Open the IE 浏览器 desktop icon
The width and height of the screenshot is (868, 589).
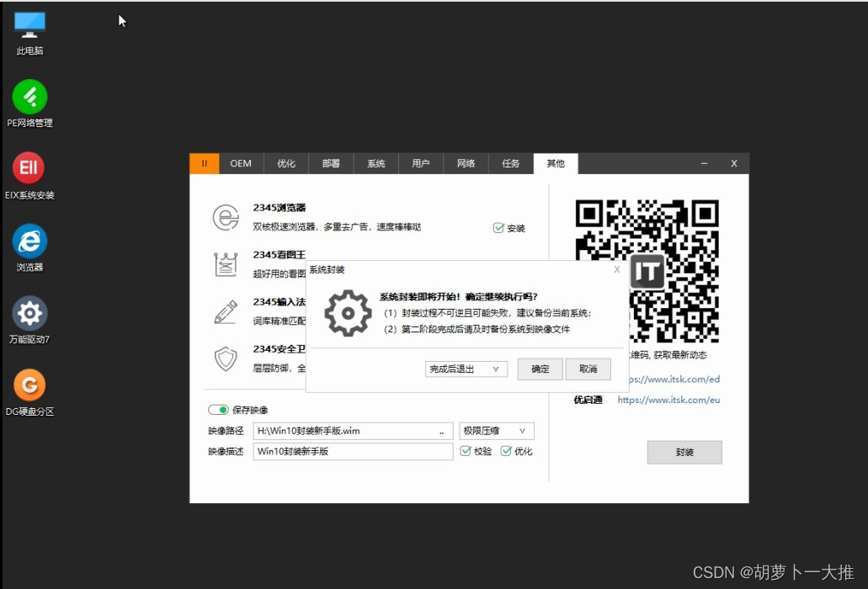(29, 241)
